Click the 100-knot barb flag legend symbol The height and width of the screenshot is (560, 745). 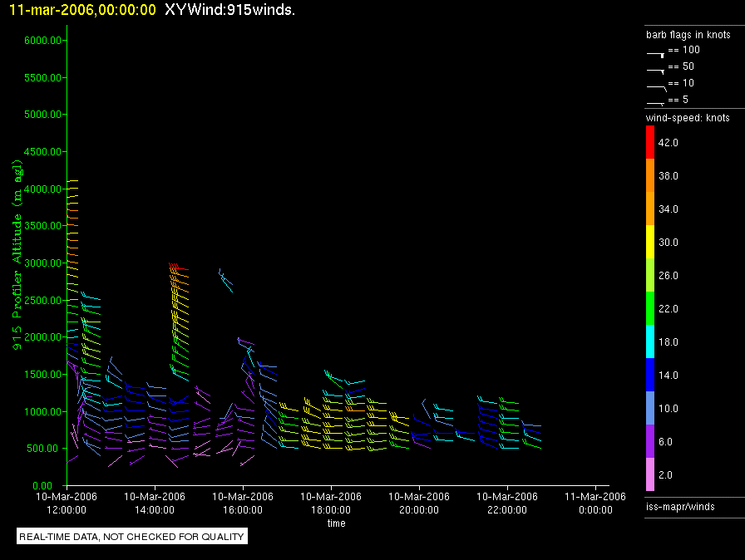pos(655,53)
